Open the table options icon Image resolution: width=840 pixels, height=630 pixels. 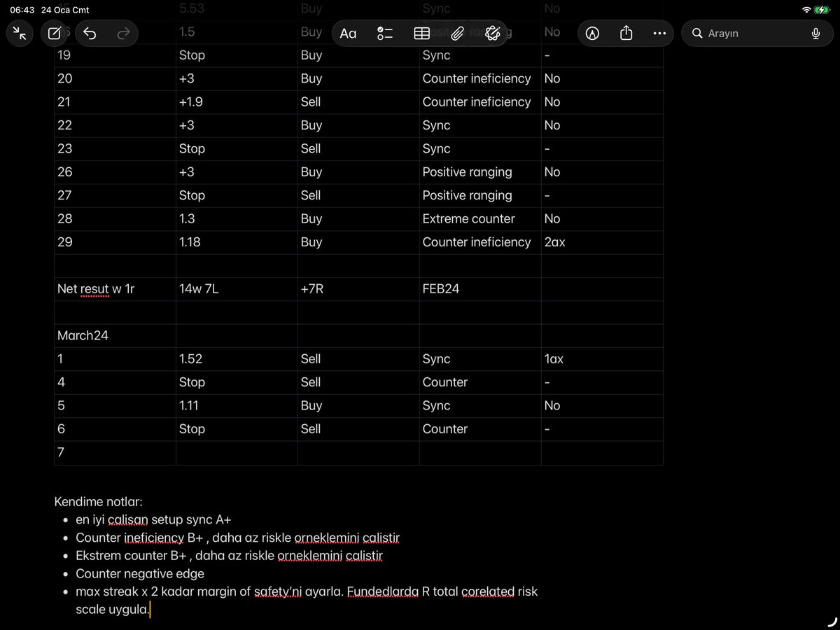click(421, 33)
